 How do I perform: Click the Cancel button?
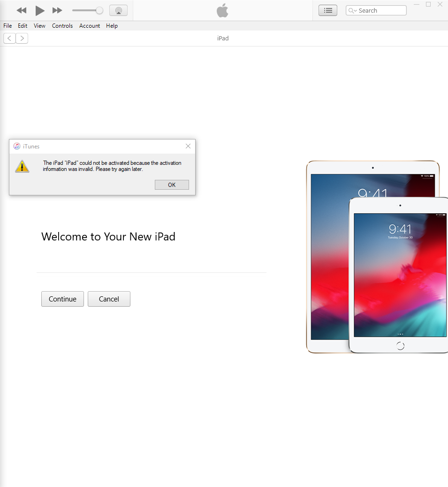(x=109, y=299)
